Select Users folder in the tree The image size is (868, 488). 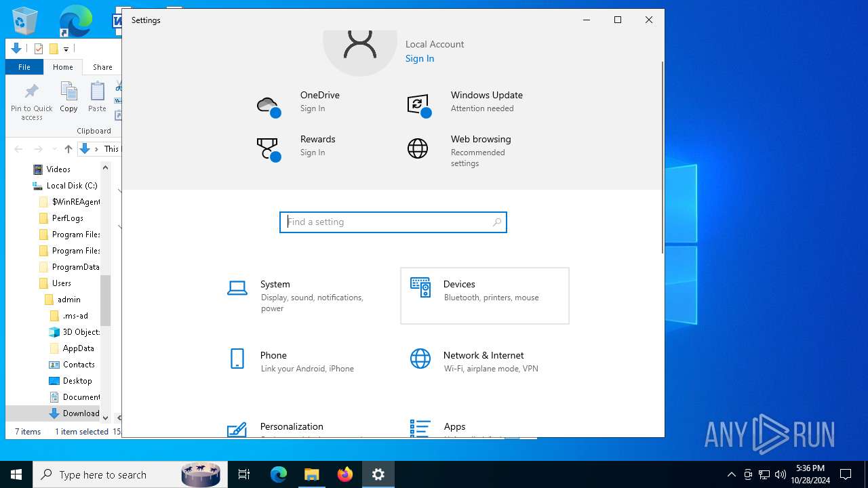pos(55,283)
